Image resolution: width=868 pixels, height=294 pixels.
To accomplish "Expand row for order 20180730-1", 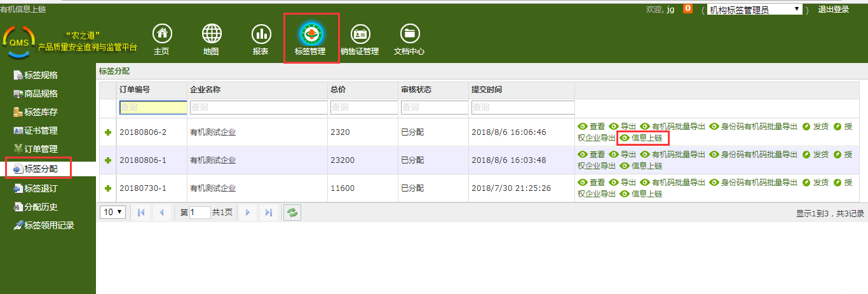I will point(107,188).
